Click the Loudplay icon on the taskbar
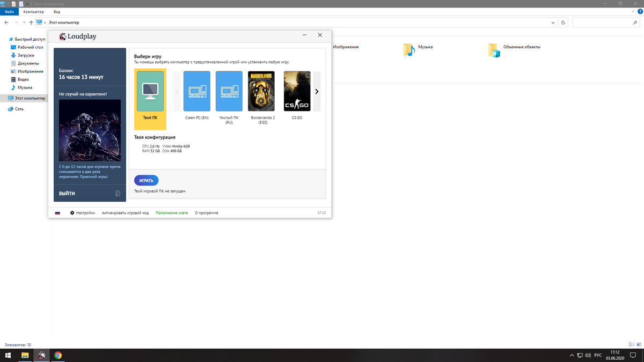644x362 pixels. click(41, 355)
